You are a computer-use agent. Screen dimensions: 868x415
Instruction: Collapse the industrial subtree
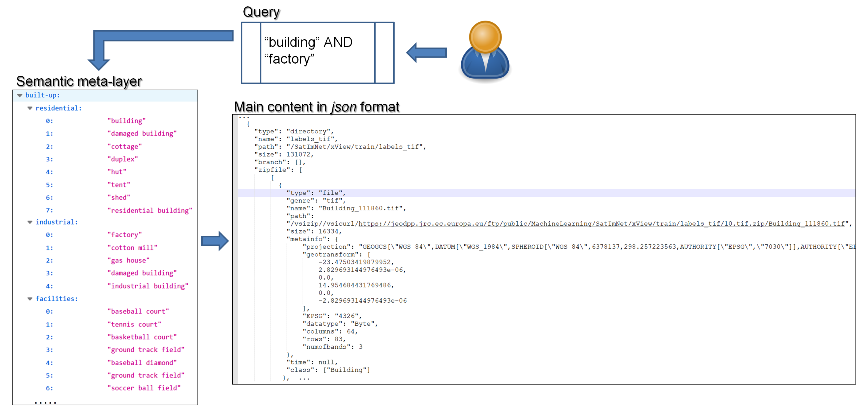click(30, 222)
